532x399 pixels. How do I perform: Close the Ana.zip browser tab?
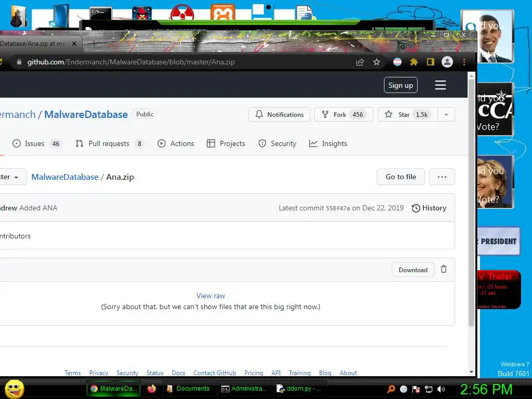point(74,44)
